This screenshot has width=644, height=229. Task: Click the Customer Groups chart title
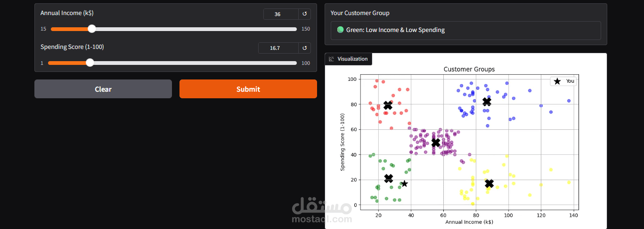pyautogui.click(x=469, y=69)
